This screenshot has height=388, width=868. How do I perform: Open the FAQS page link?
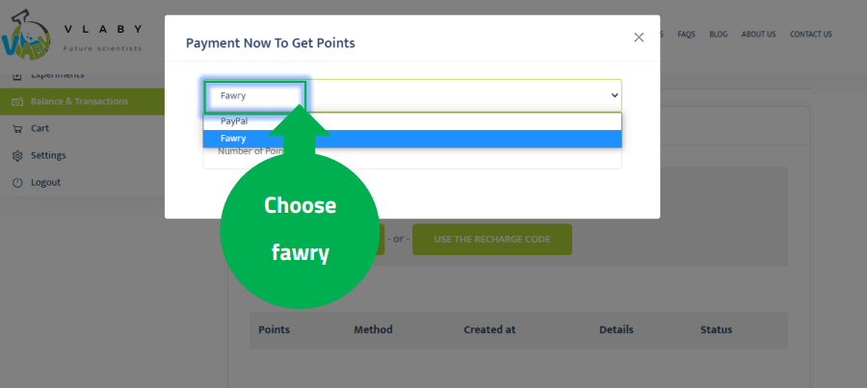pyautogui.click(x=686, y=35)
